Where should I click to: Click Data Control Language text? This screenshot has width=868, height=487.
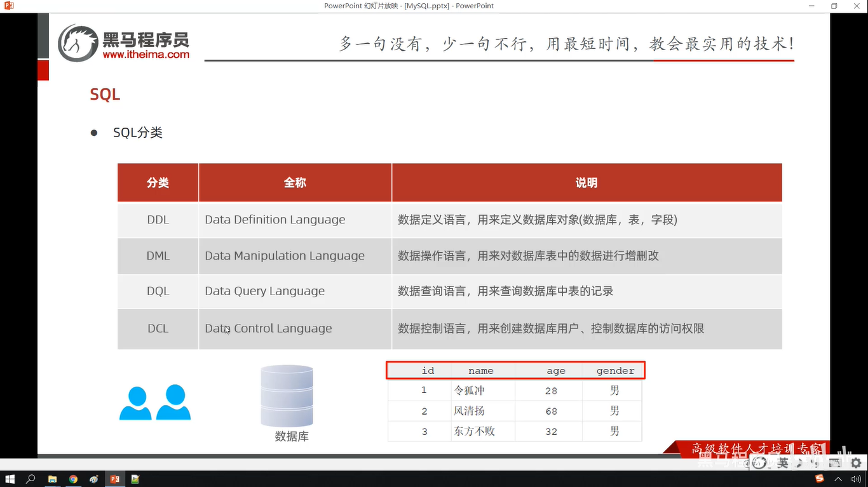tap(268, 329)
